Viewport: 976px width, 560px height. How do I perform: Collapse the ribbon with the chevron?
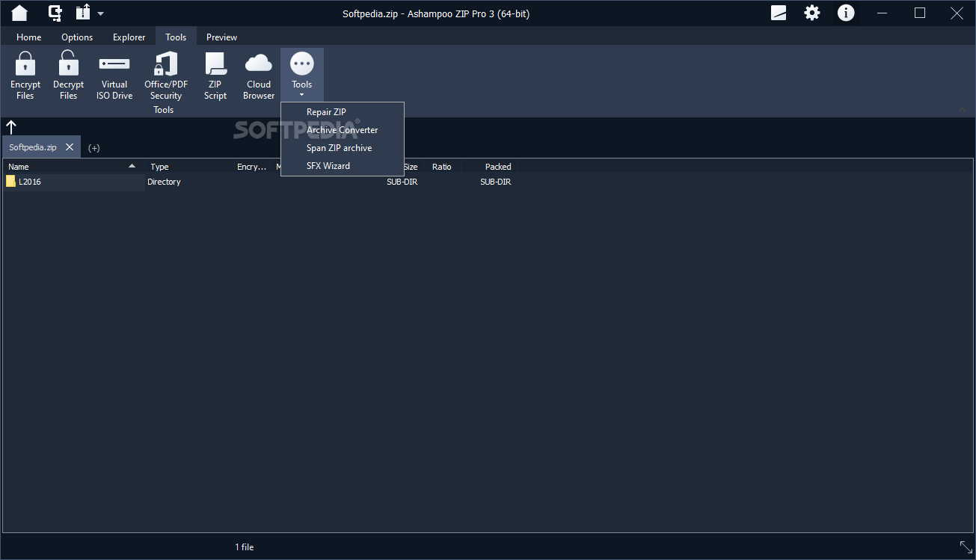pyautogui.click(x=963, y=110)
